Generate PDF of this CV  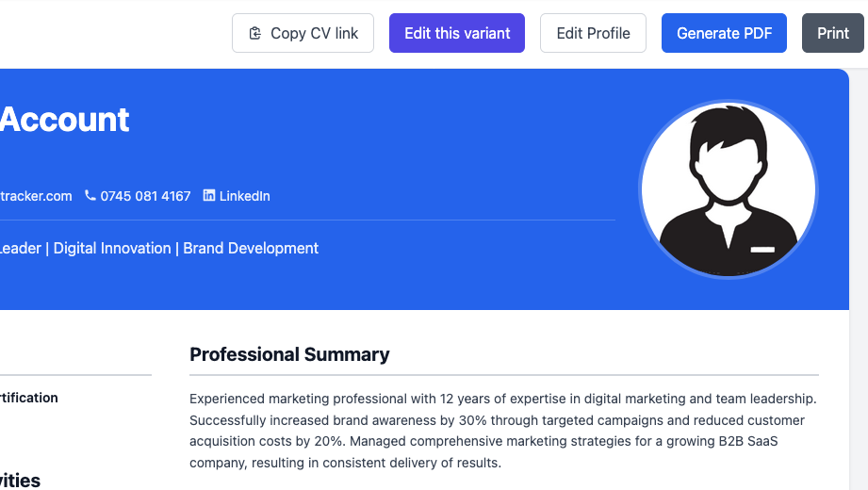pyautogui.click(x=724, y=33)
